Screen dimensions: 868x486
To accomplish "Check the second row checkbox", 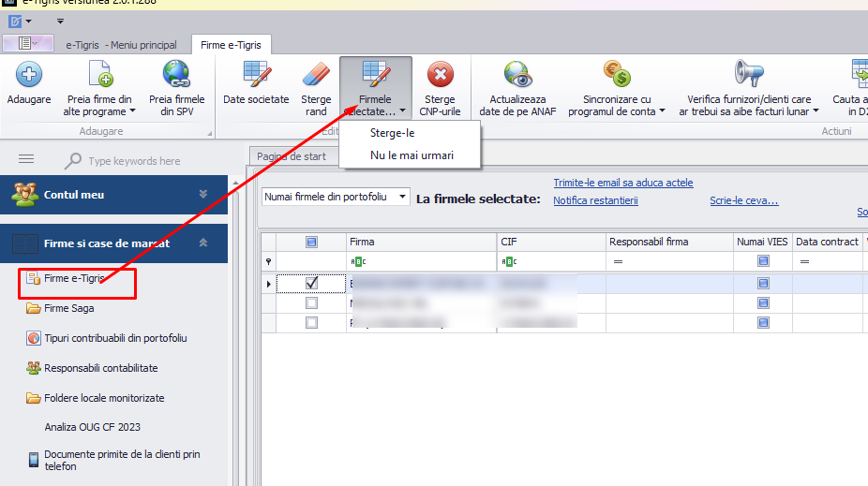I will coord(311,303).
